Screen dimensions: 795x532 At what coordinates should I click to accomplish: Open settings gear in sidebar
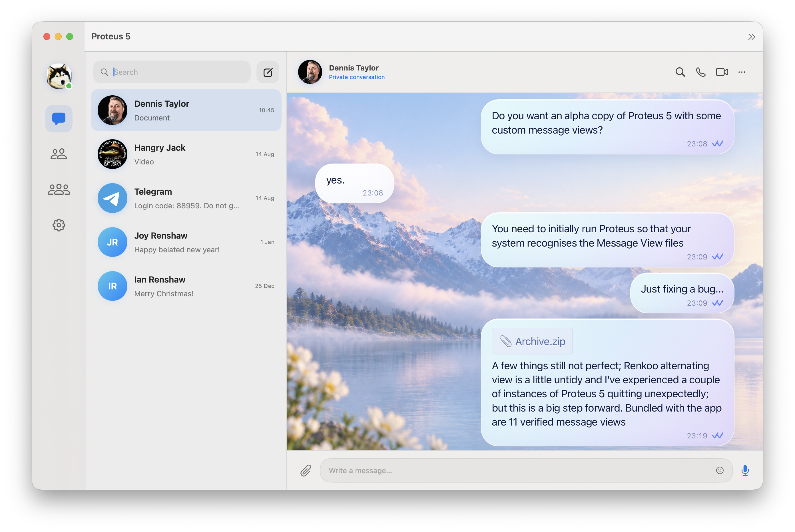(x=59, y=225)
